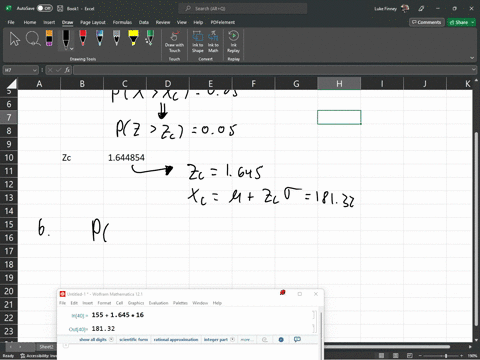
Task: Switch to the Home tab
Action: pyautogui.click(x=30, y=22)
